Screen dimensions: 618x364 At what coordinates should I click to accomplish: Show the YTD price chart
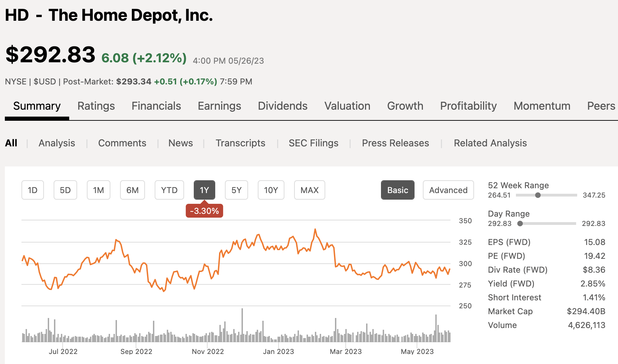pos(169,190)
